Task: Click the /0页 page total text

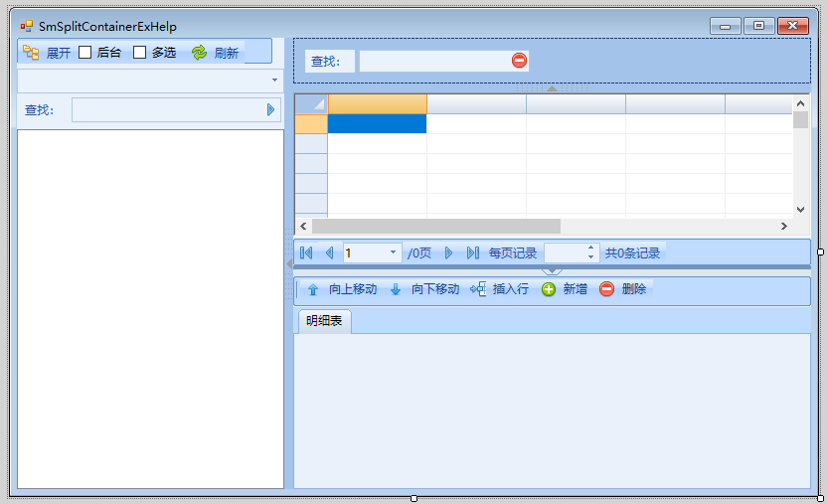Action: (419, 253)
